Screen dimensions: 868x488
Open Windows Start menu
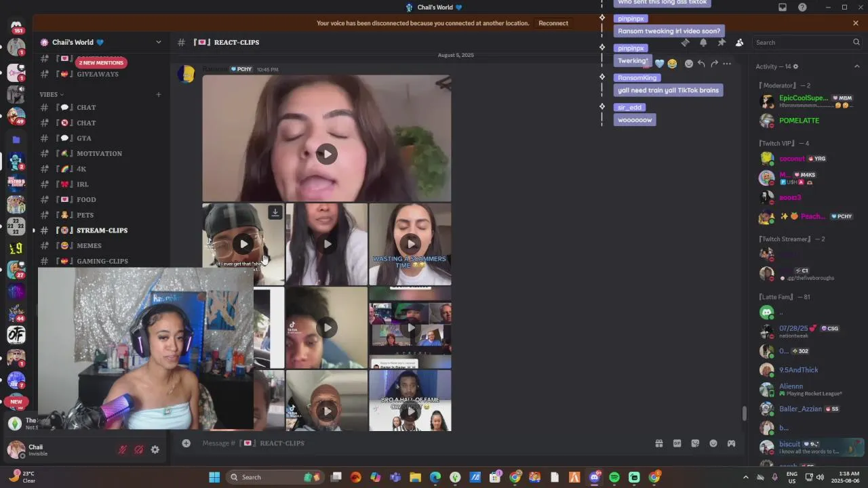pos(214,477)
